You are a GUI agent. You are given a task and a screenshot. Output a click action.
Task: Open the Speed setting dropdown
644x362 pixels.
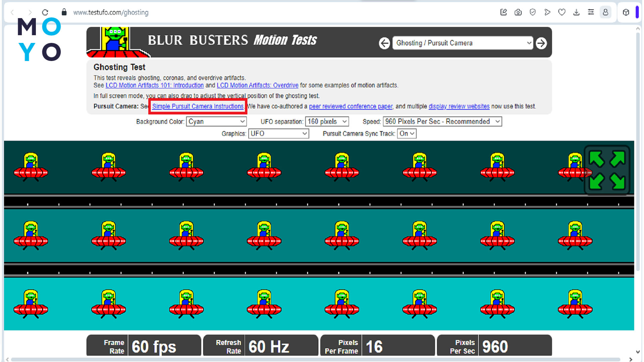(x=442, y=121)
